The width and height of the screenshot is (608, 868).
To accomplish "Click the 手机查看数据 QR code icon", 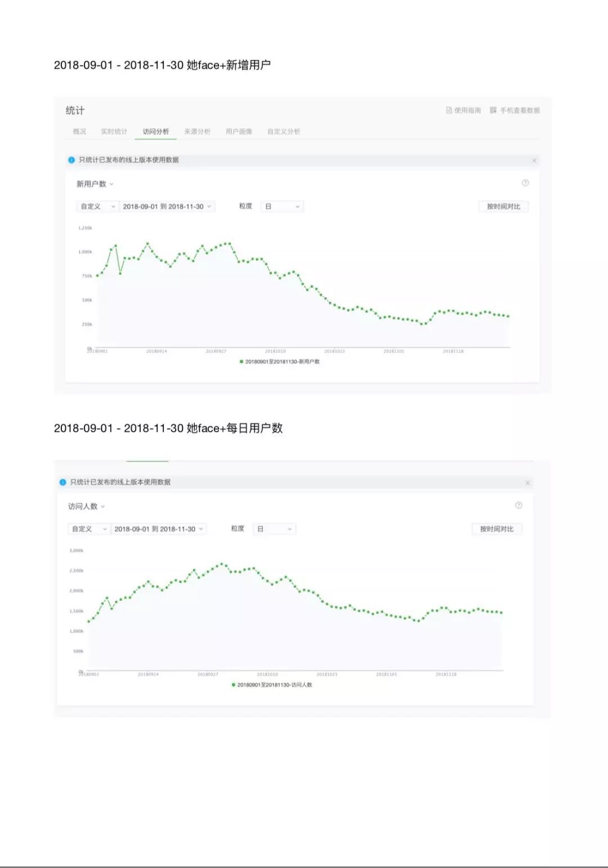I will click(x=493, y=110).
